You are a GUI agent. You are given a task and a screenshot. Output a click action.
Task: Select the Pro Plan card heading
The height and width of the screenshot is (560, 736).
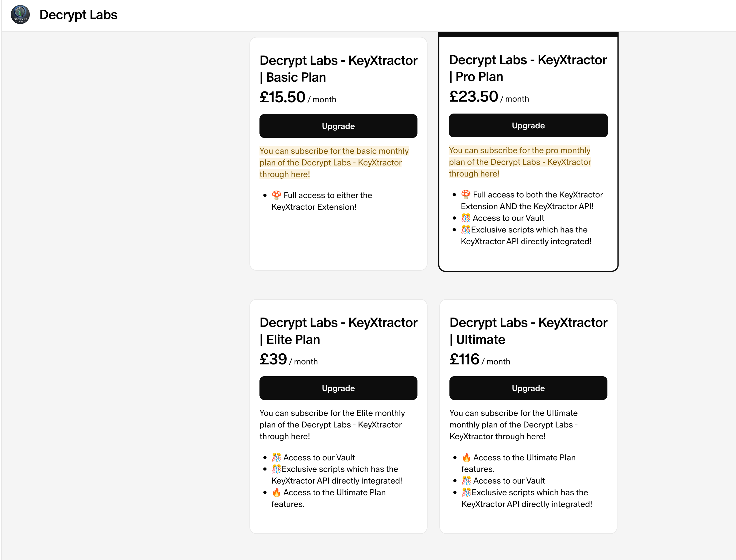click(528, 68)
